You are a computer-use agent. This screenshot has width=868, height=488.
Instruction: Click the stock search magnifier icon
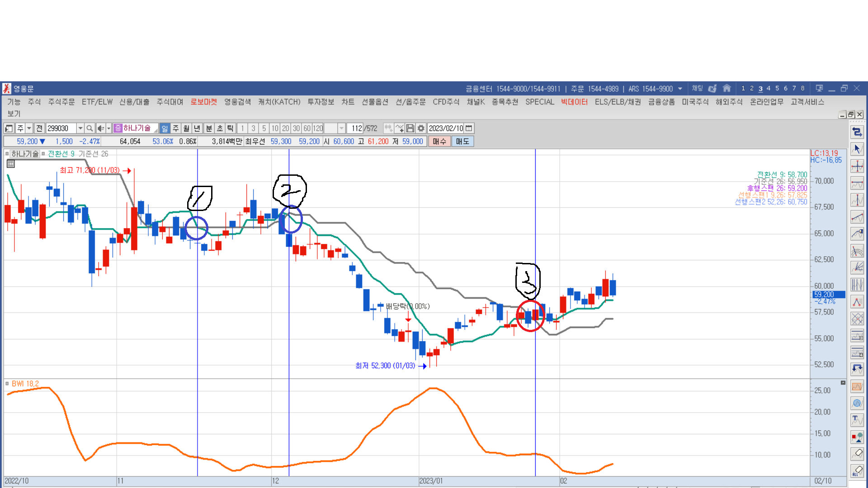(x=90, y=128)
